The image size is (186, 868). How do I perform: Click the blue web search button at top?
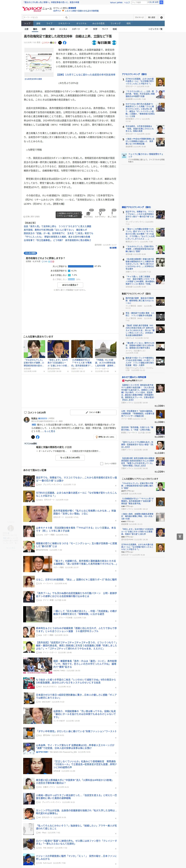[161, 2]
